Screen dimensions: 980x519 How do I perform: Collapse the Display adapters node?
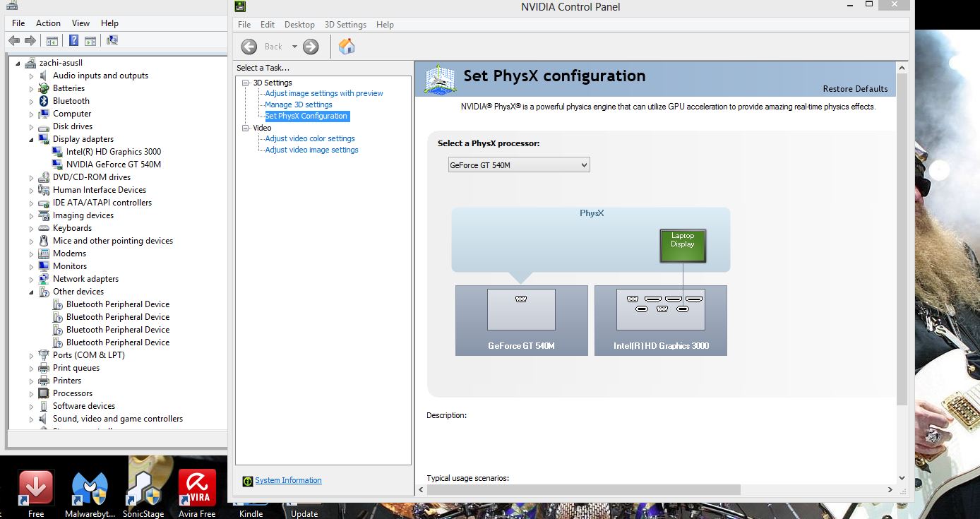click(x=31, y=140)
